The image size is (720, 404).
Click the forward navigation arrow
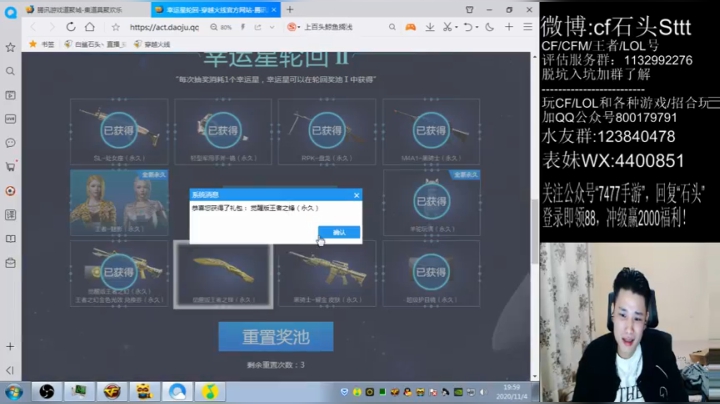click(x=51, y=27)
